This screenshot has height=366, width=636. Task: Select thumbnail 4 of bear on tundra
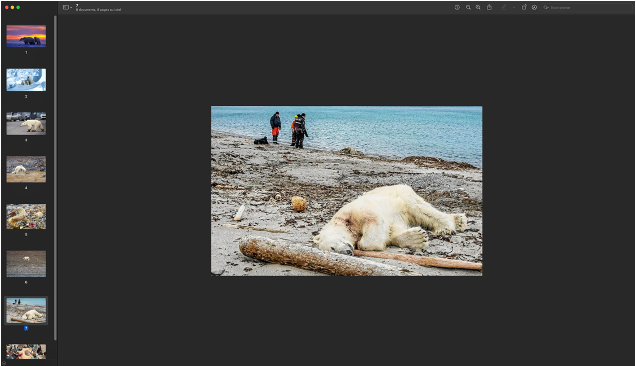tap(26, 169)
